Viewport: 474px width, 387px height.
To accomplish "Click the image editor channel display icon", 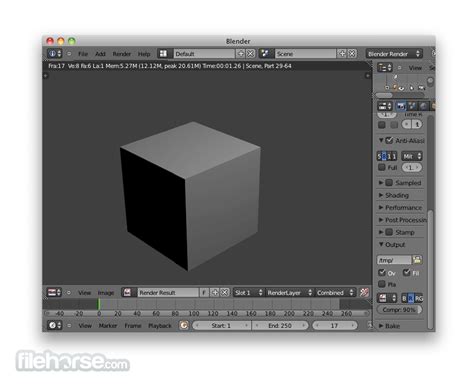I will pyautogui.click(x=364, y=293).
